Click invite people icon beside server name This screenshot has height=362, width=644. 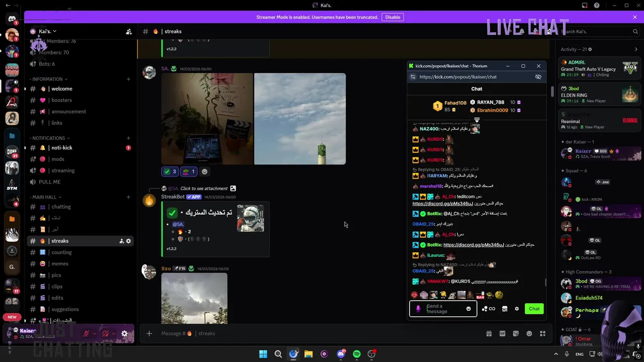click(129, 31)
